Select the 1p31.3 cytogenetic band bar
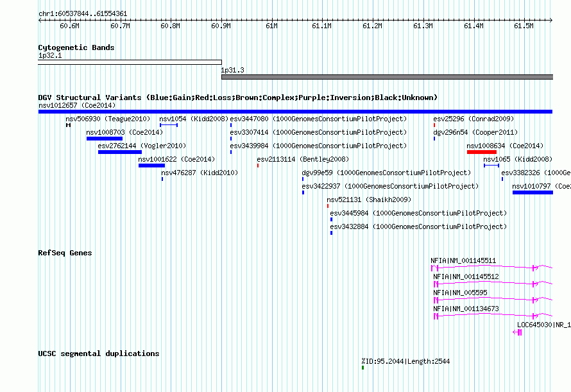The width and height of the screenshot is (571, 392). (387, 77)
